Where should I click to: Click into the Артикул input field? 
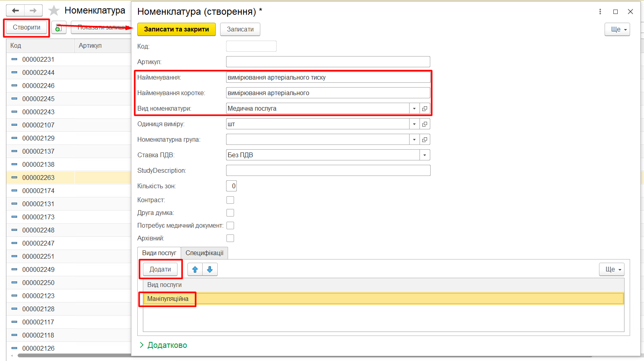[x=328, y=62]
